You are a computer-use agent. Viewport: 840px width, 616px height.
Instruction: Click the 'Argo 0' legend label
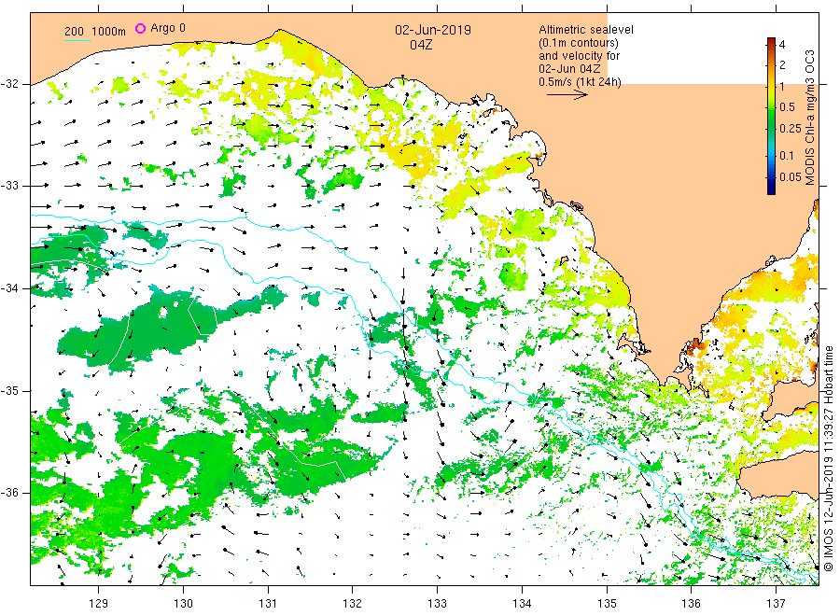(168, 28)
